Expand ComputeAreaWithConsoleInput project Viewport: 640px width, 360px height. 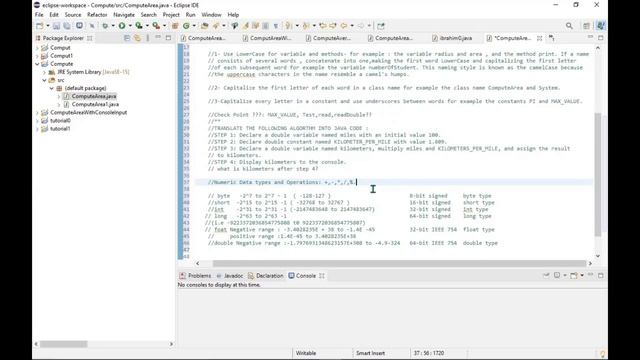38,112
